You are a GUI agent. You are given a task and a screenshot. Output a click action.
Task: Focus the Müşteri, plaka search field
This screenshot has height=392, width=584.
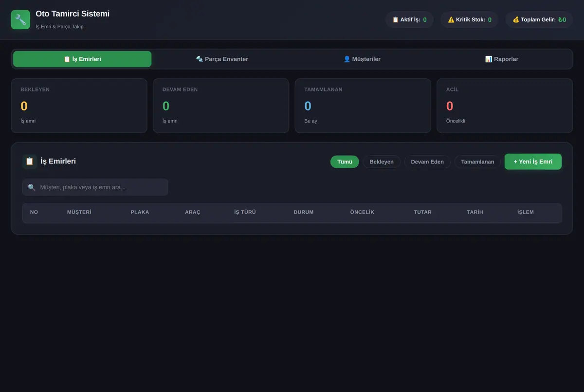pyautogui.click(x=95, y=187)
